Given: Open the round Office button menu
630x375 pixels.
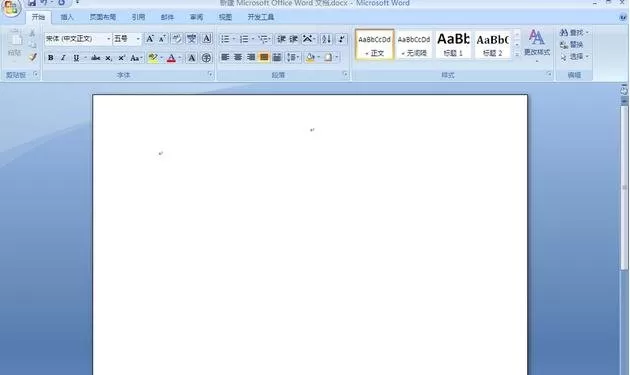Looking at the screenshot, I should point(11,7).
